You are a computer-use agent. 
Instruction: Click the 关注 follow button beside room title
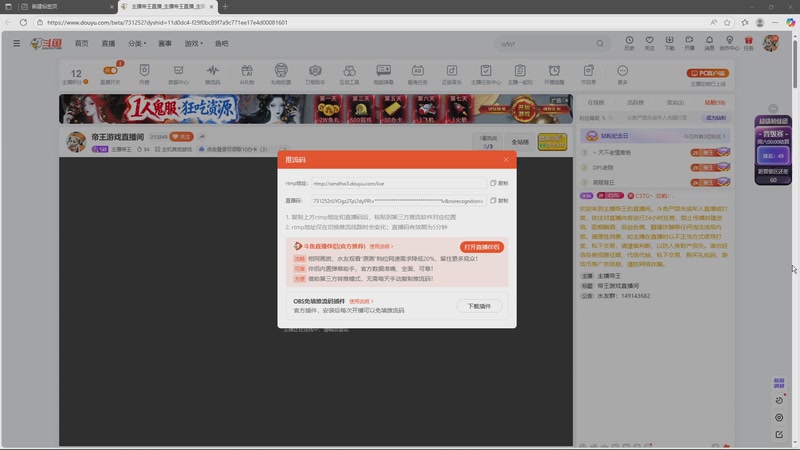[x=182, y=137]
